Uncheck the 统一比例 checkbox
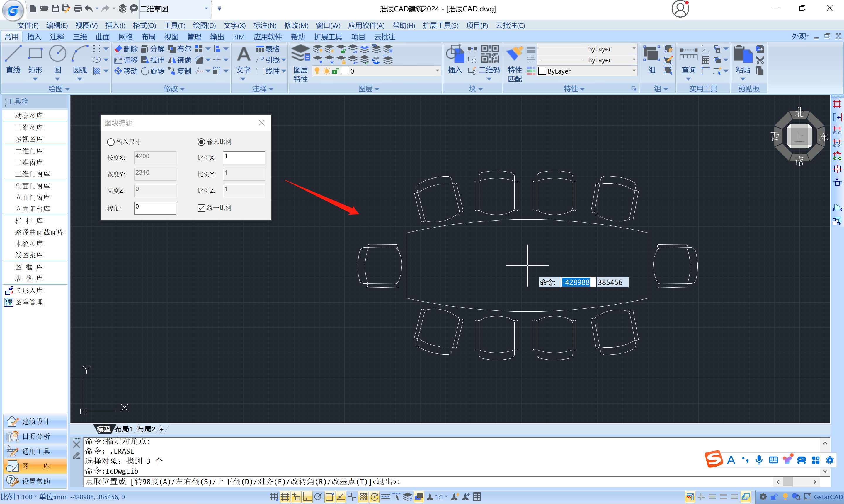Screen dimensions: 844x504 coord(201,208)
